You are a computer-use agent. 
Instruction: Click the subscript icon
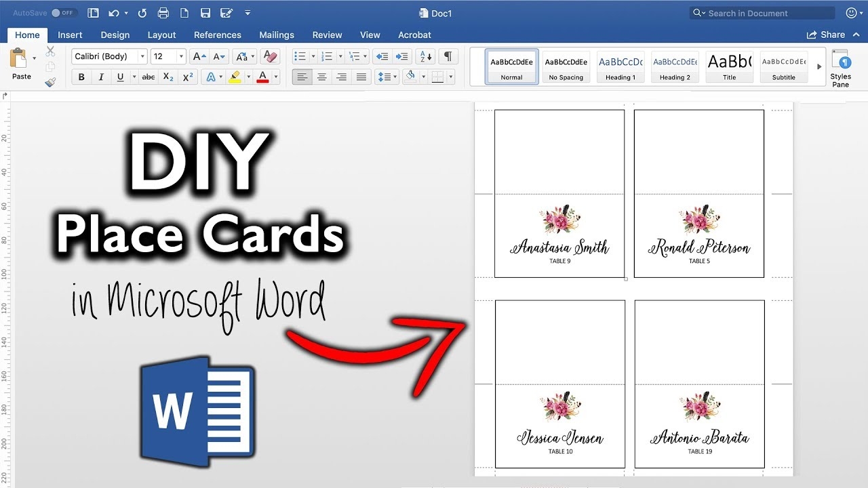167,77
